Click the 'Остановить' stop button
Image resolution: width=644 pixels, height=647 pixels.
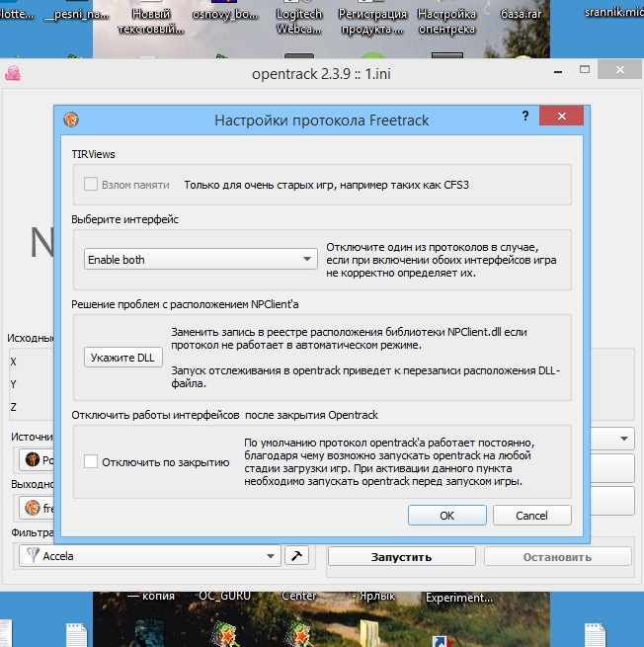(x=557, y=557)
